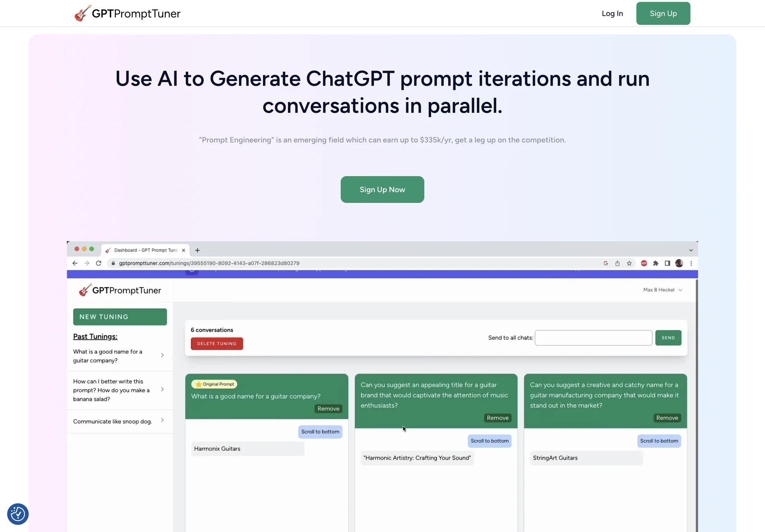Screen dimensions: 765x532
Task: Open the Log In page
Action: coord(612,13)
